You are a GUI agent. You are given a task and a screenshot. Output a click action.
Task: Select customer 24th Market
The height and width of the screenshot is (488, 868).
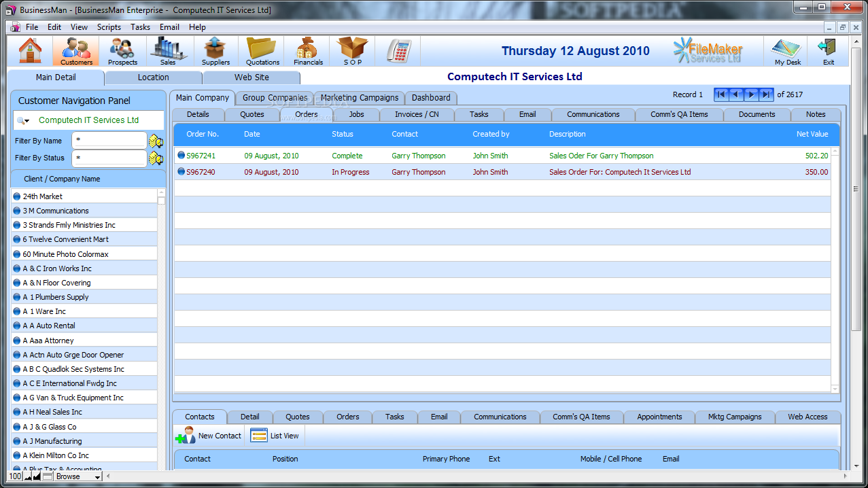[84, 196]
